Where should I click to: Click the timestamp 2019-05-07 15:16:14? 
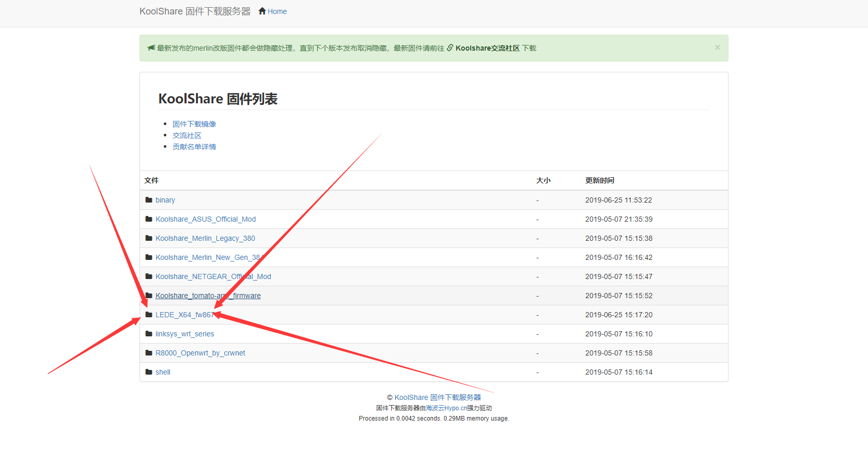tap(619, 372)
